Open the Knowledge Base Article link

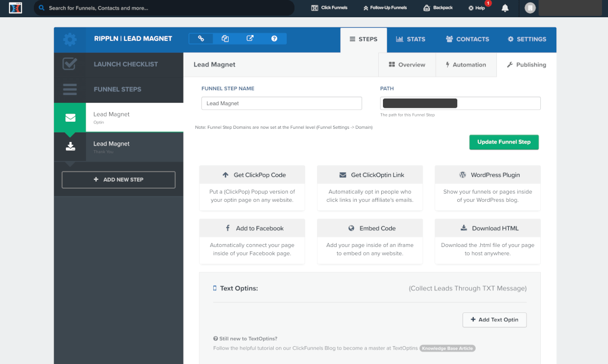pos(447,349)
